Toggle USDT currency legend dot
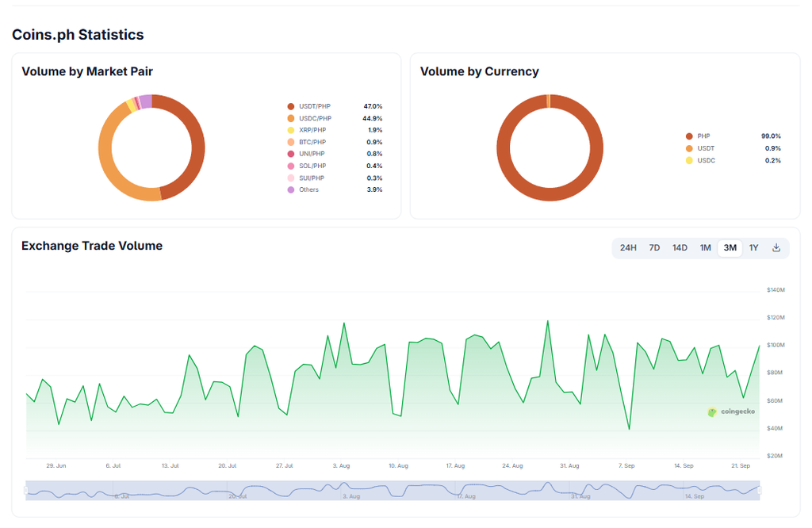Viewport: 812px width, 528px height. (x=689, y=148)
